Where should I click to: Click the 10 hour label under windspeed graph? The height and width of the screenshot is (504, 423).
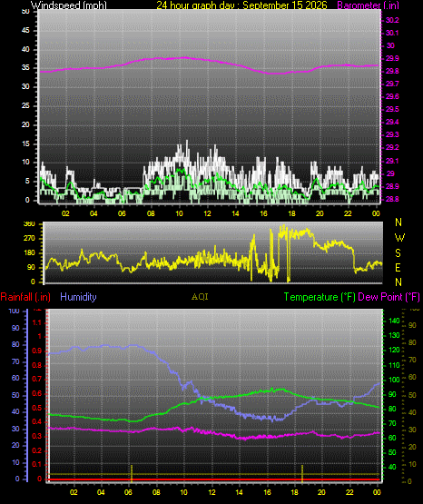click(179, 213)
